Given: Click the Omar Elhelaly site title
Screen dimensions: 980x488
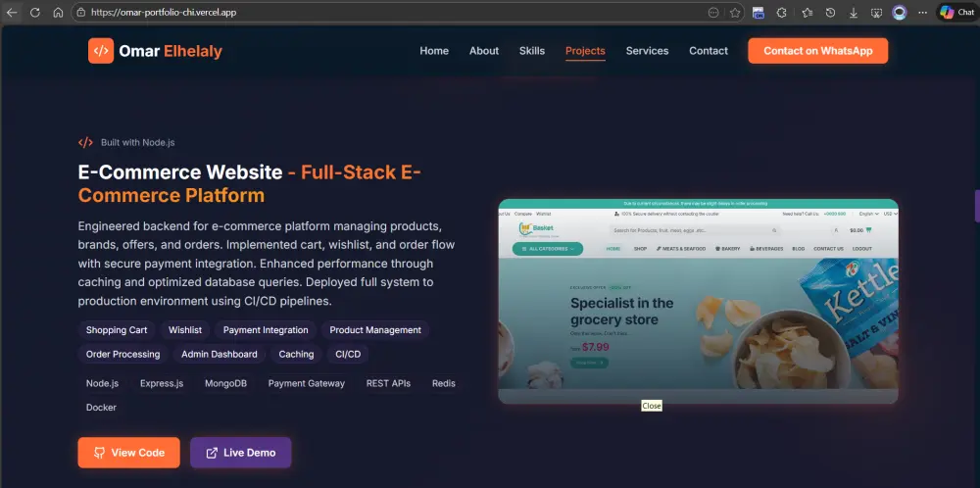Looking at the screenshot, I should [x=171, y=51].
